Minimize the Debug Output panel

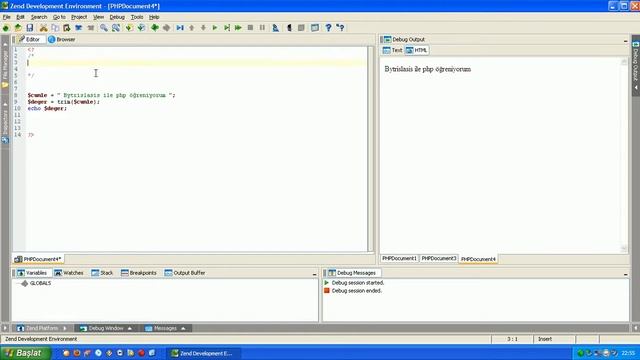coord(625,40)
